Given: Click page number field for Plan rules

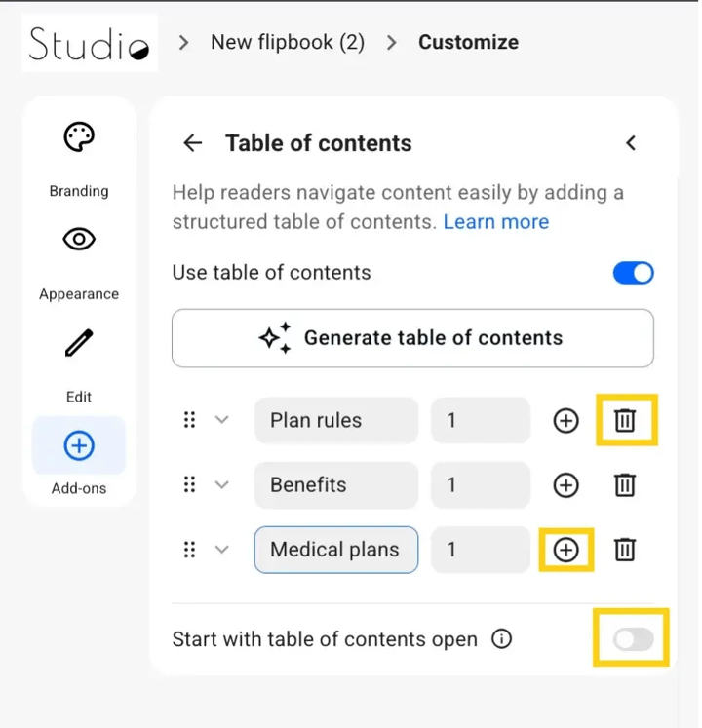Looking at the screenshot, I should tap(481, 420).
